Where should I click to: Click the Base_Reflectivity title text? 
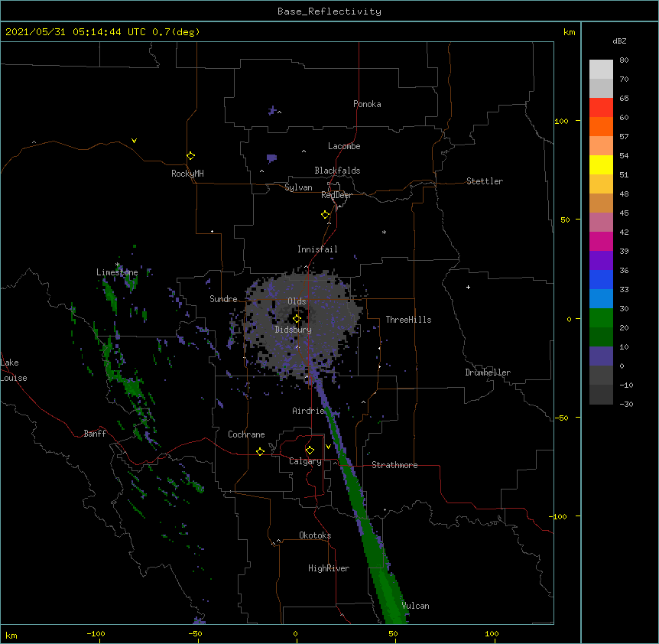coord(329,11)
